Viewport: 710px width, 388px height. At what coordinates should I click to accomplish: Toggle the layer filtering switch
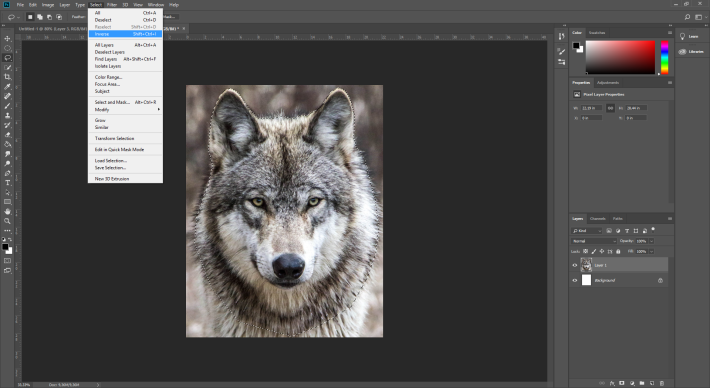[653, 230]
